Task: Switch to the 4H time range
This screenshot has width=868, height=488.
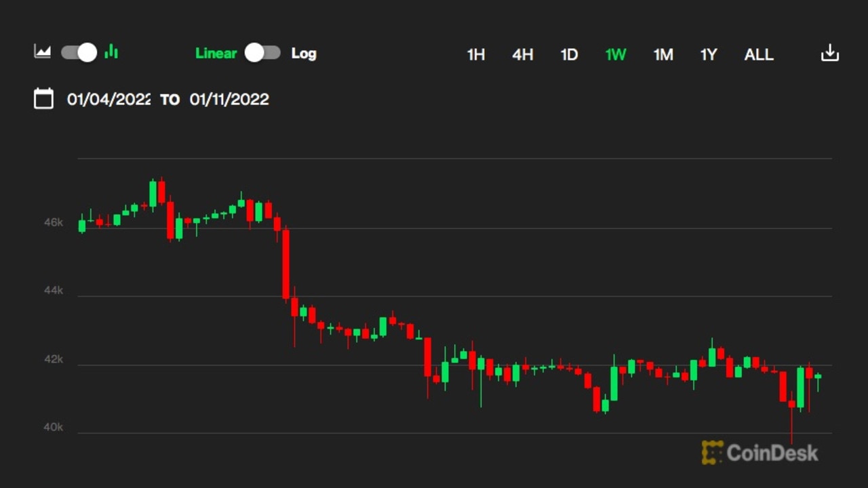Action: pos(522,55)
